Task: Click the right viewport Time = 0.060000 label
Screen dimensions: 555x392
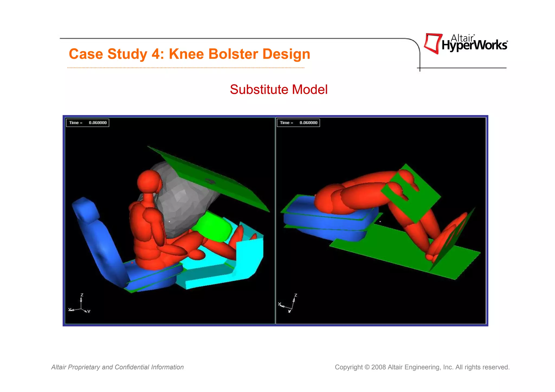Action: pyautogui.click(x=298, y=123)
